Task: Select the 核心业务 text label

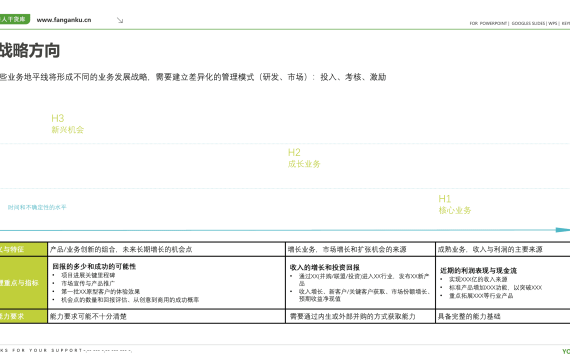Action: [x=455, y=210]
